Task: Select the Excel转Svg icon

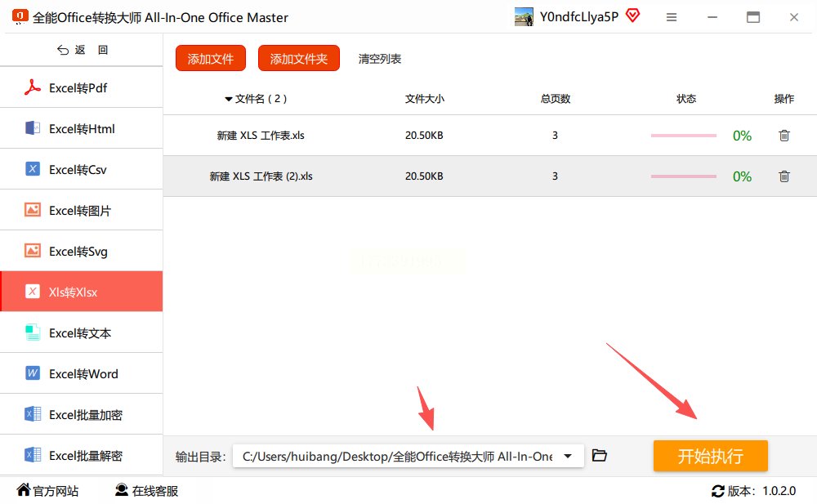Action: [33, 251]
